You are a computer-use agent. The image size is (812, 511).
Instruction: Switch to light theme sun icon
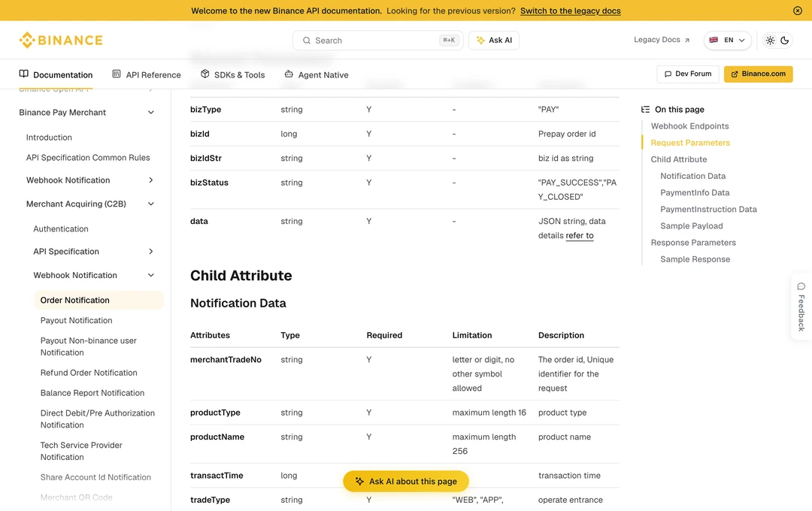(770, 41)
